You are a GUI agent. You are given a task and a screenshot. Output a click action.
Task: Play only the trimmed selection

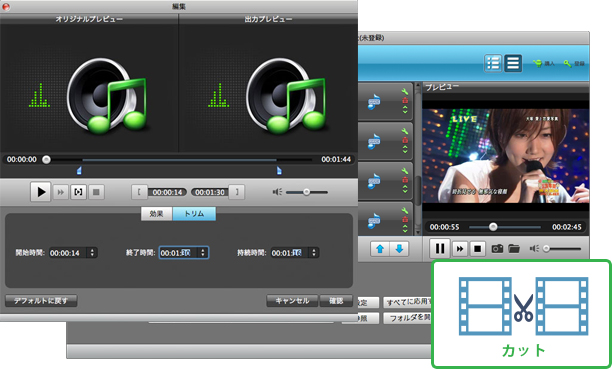coord(78,192)
